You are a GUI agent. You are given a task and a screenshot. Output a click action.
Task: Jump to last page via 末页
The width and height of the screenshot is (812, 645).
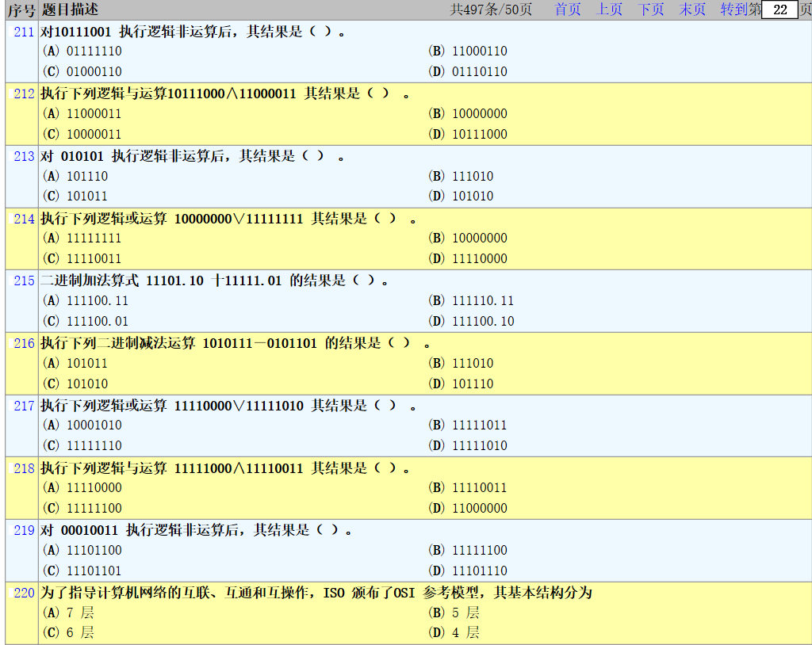coord(692,10)
